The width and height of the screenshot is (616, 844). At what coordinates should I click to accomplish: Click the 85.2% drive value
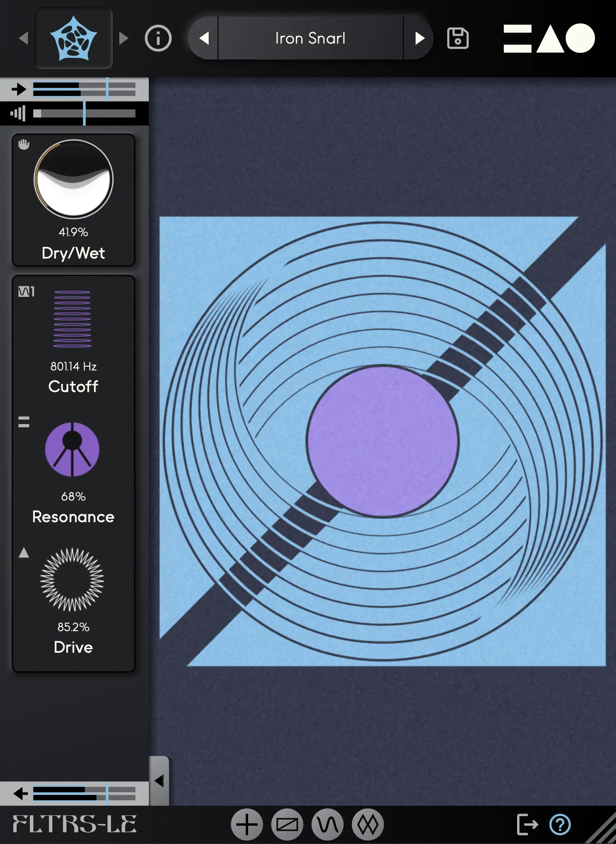[x=74, y=627]
